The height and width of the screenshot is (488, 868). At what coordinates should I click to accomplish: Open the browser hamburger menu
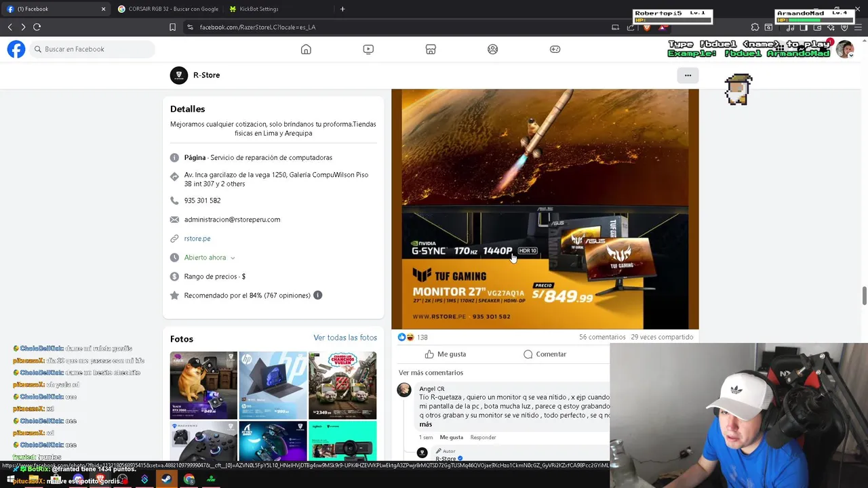pos(858,27)
